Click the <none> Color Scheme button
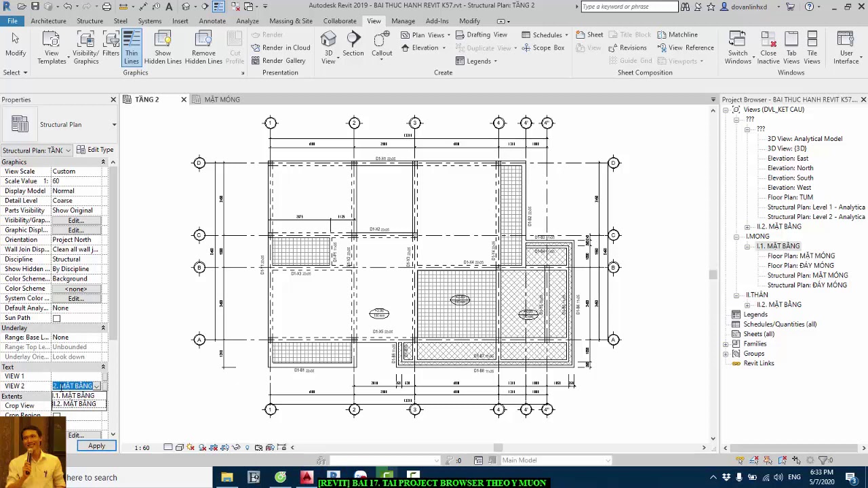 76,289
